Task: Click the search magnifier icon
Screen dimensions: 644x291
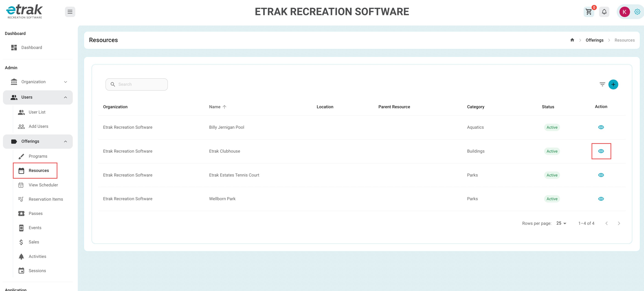Action: click(113, 84)
